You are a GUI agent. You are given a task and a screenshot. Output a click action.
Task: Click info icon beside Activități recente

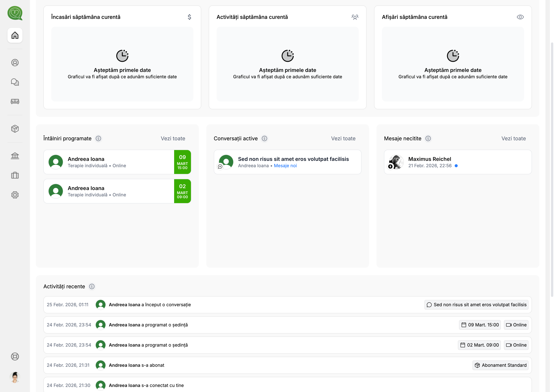pyautogui.click(x=92, y=286)
